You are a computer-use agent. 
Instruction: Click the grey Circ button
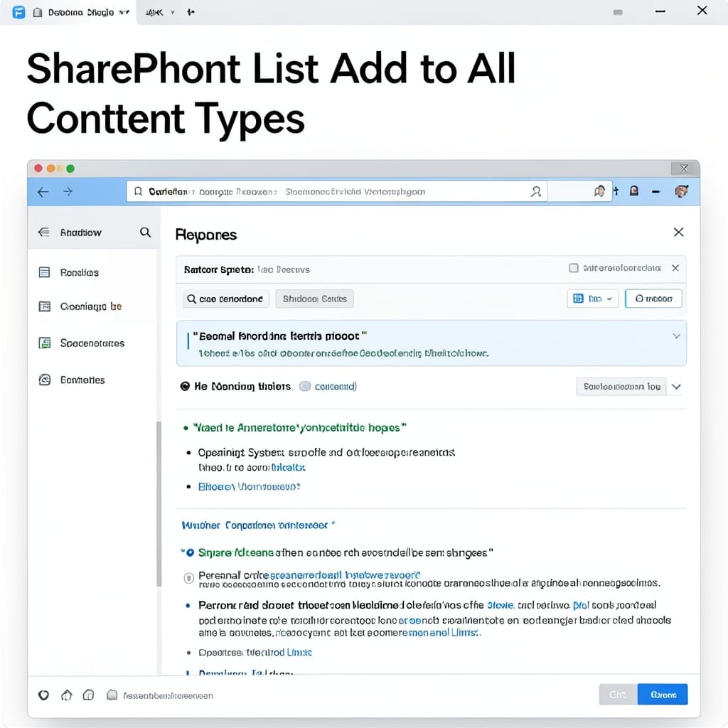coord(618,695)
